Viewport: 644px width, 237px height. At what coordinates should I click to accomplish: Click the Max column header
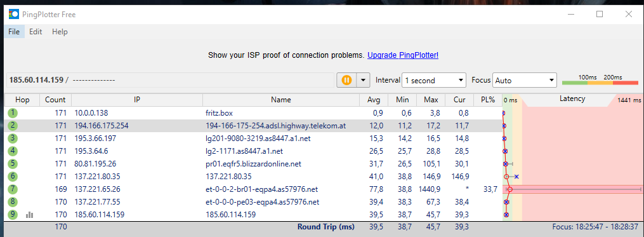coord(431,100)
